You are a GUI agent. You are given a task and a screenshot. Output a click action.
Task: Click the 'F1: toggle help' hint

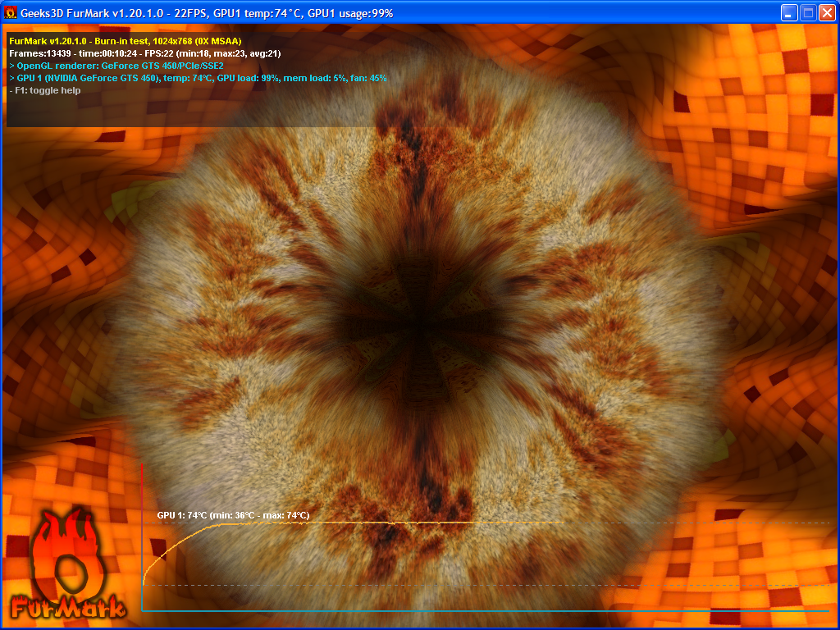45,90
